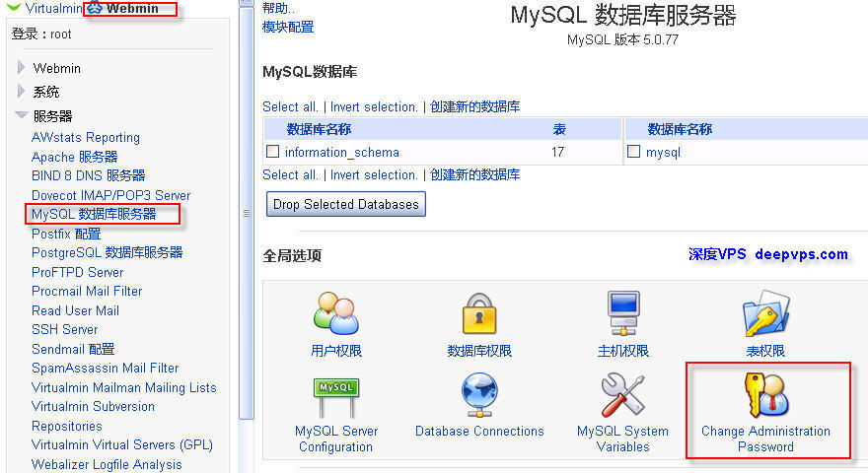Open the MySQL Server Configuration sign icon
This screenshot has height=473, width=868.
pos(336,397)
